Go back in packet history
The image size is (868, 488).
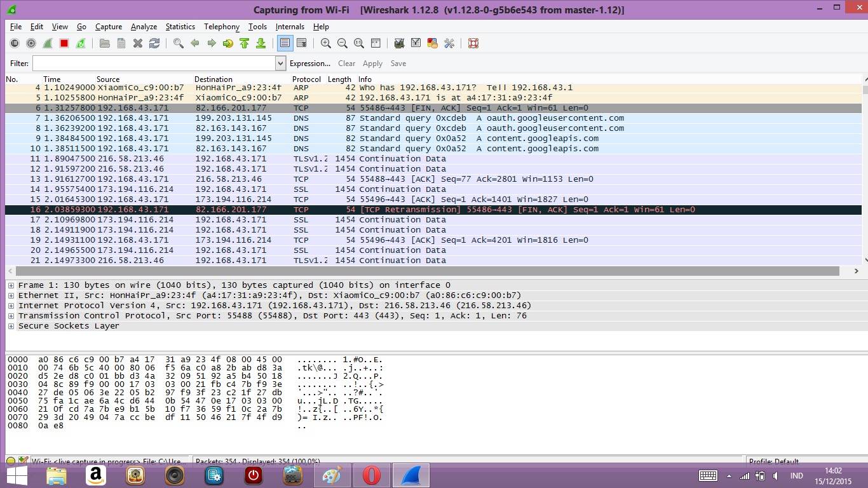pos(195,43)
